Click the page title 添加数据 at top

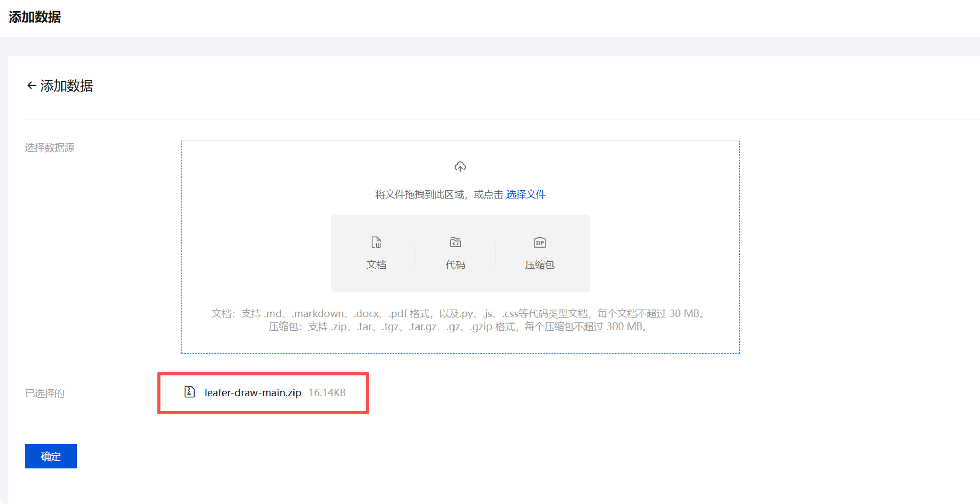pyautogui.click(x=35, y=17)
